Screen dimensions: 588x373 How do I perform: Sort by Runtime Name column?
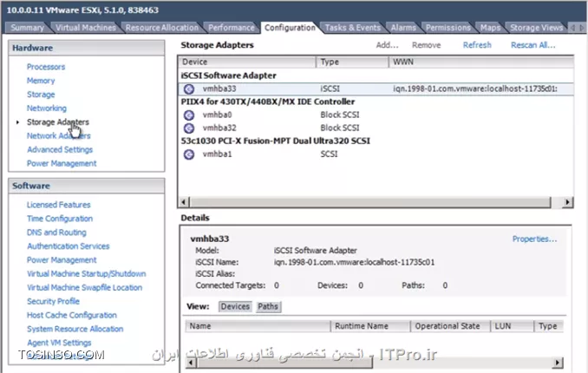coord(370,326)
